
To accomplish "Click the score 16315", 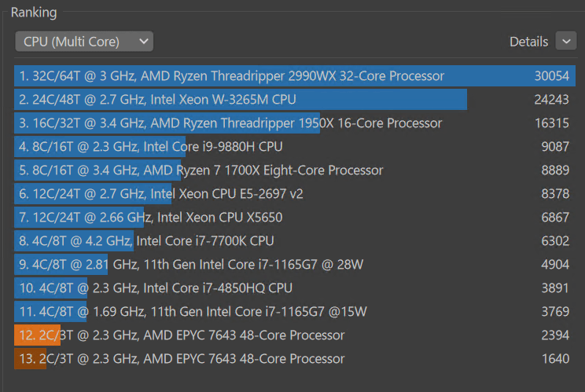I will (x=552, y=123).
